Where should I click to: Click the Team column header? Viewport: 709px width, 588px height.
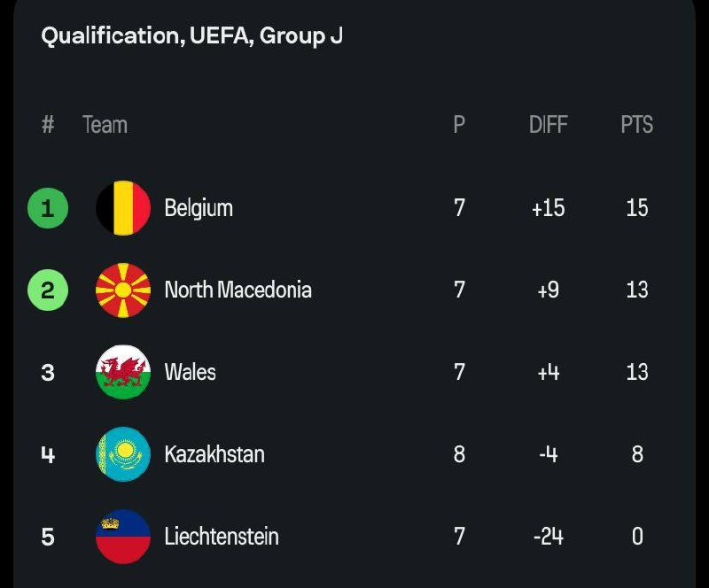(105, 125)
